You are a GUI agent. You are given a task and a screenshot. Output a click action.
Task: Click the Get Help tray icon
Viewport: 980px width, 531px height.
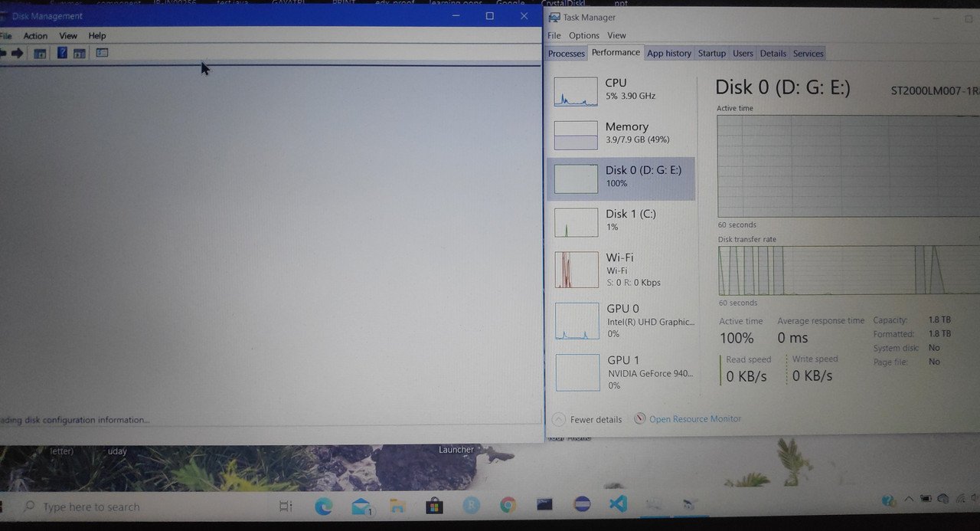coord(888,501)
